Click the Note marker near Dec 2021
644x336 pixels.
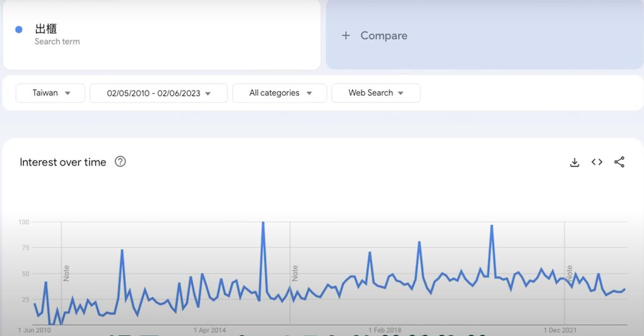pos(569,273)
